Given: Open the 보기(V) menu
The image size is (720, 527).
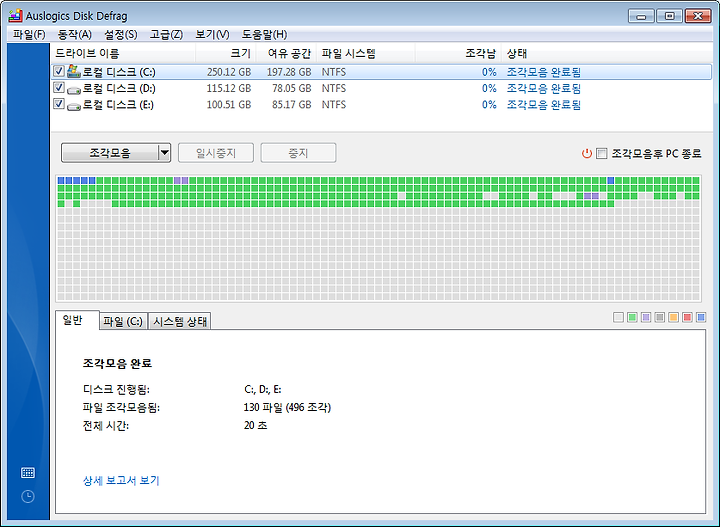Looking at the screenshot, I should (212, 34).
